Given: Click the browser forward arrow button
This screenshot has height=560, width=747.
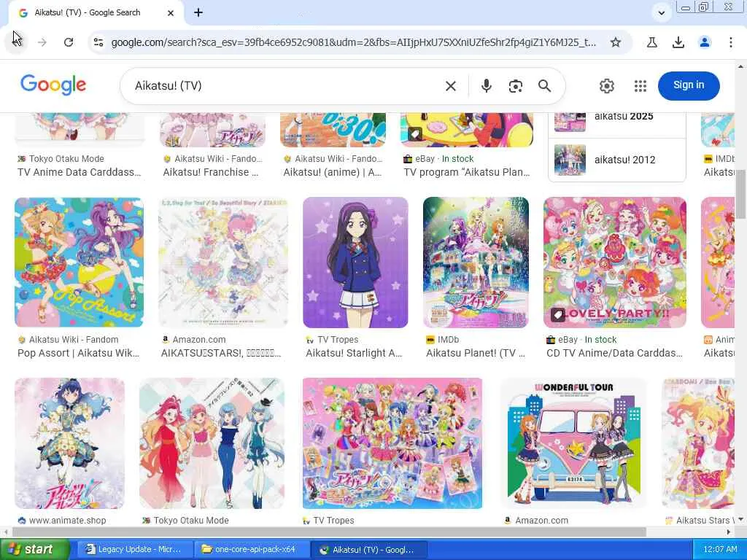Looking at the screenshot, I should [42, 42].
